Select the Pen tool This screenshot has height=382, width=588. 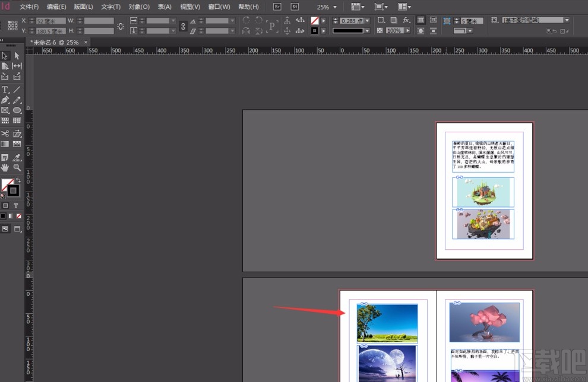(x=5, y=100)
